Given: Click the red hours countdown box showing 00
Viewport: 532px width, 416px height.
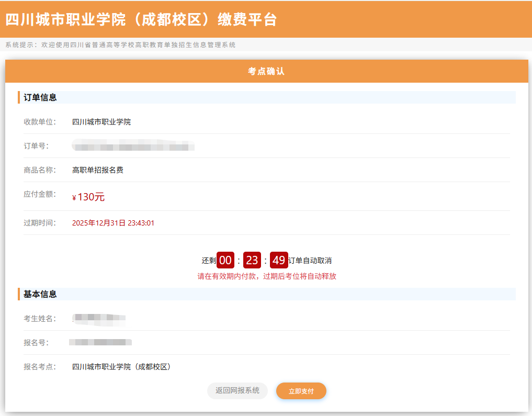Looking at the screenshot, I should [225, 260].
